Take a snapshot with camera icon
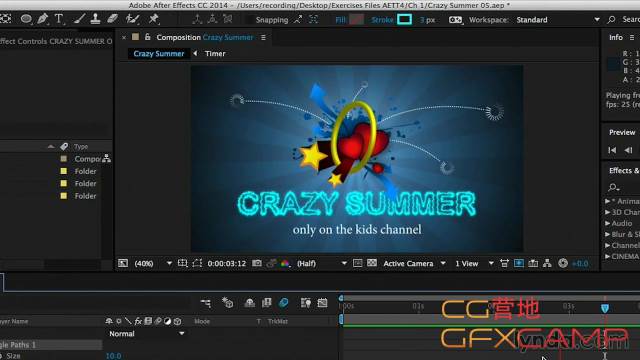 257,263
